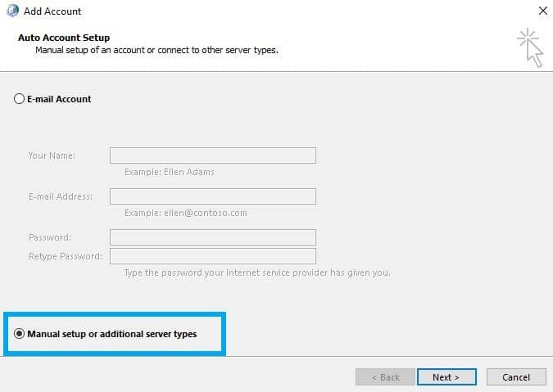
Task: Click the 'E-mail Address:' label
Action: 61,196
